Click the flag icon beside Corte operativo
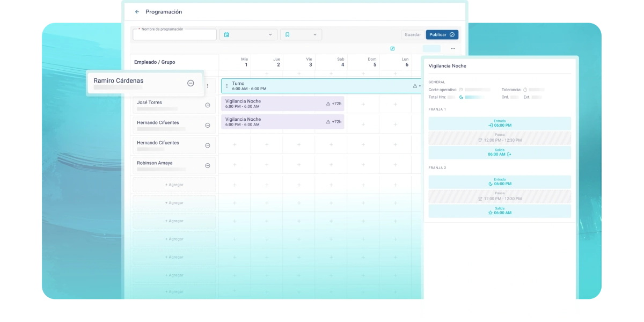This screenshot has width=644, height=322. pos(461,90)
